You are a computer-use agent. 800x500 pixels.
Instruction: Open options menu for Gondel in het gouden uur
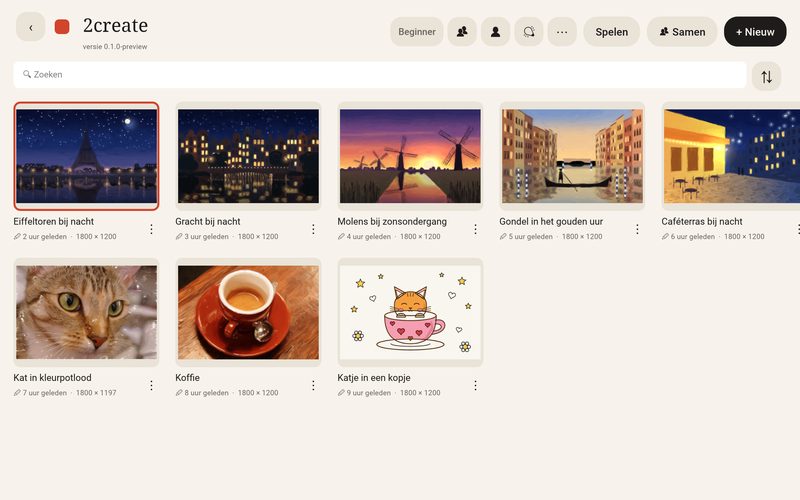point(637,229)
